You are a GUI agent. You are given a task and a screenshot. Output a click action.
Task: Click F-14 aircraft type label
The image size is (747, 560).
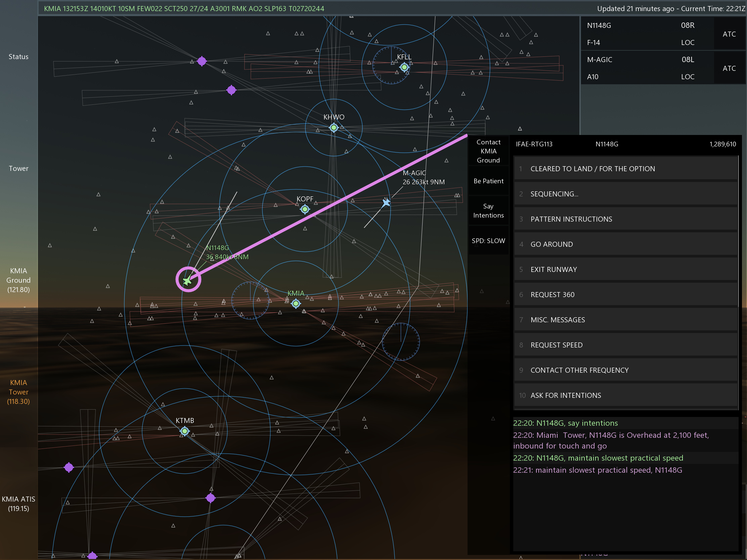coord(594,43)
